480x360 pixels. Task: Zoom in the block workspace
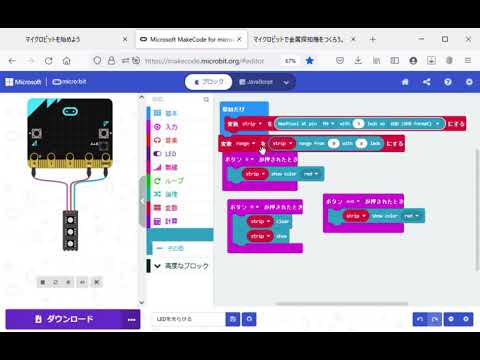point(466,319)
